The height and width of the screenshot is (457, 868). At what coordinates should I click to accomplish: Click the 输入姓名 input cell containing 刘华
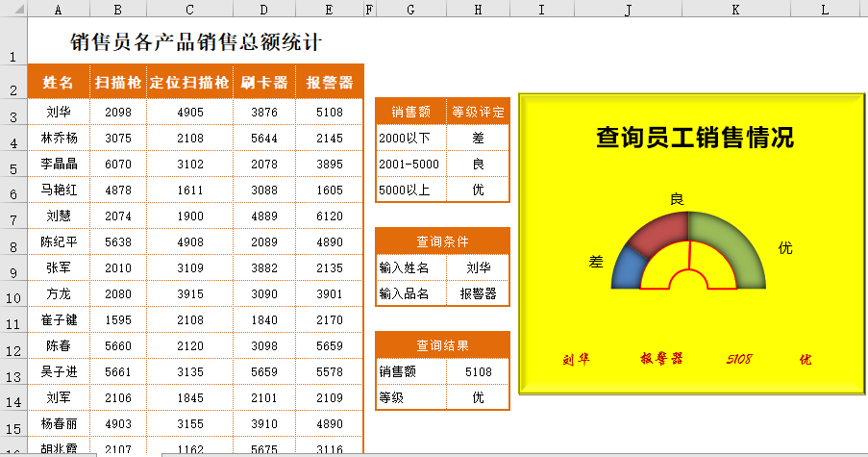[x=478, y=267]
